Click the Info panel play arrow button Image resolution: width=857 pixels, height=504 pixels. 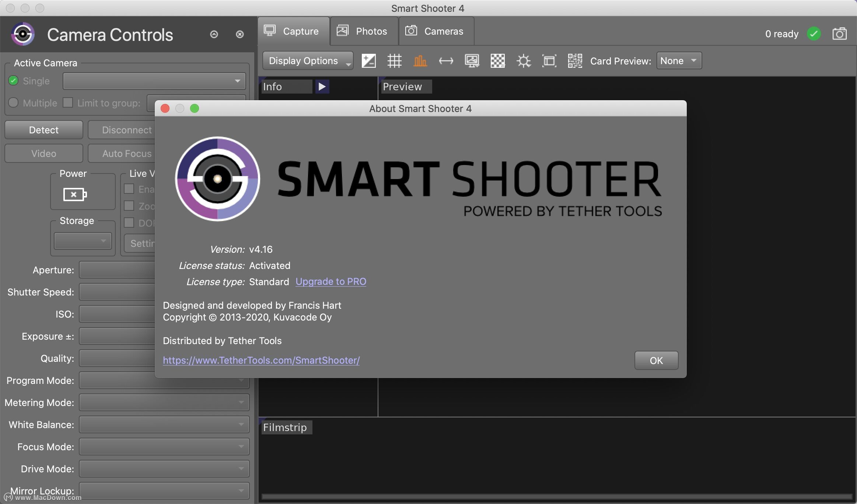click(322, 87)
